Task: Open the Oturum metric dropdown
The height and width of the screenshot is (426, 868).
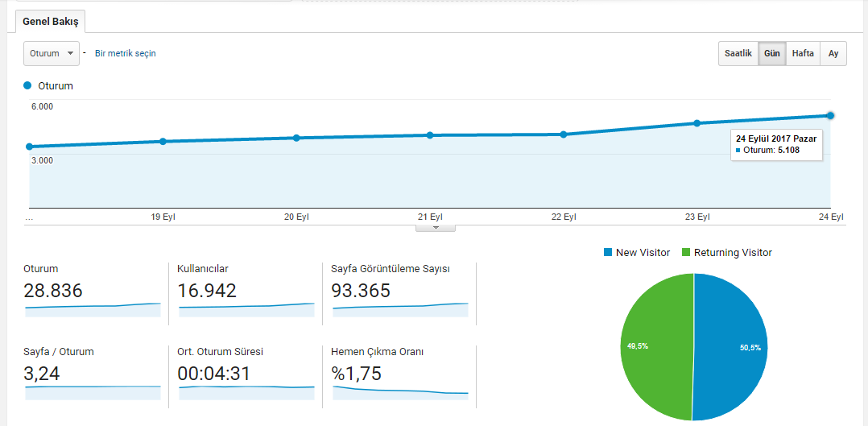Action: click(52, 54)
